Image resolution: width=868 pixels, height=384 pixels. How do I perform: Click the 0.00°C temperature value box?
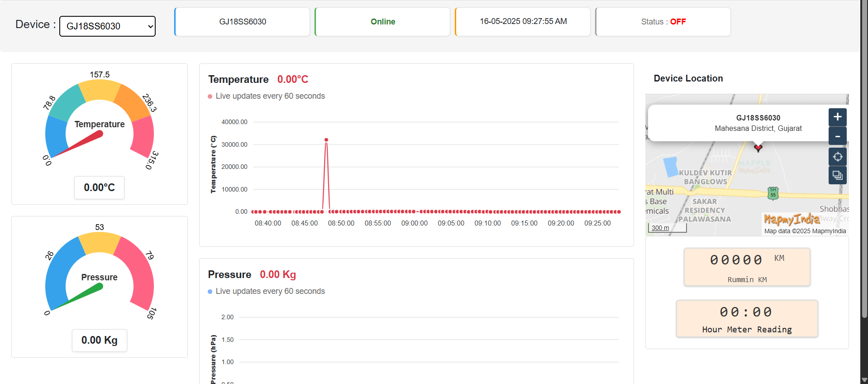[x=99, y=187]
